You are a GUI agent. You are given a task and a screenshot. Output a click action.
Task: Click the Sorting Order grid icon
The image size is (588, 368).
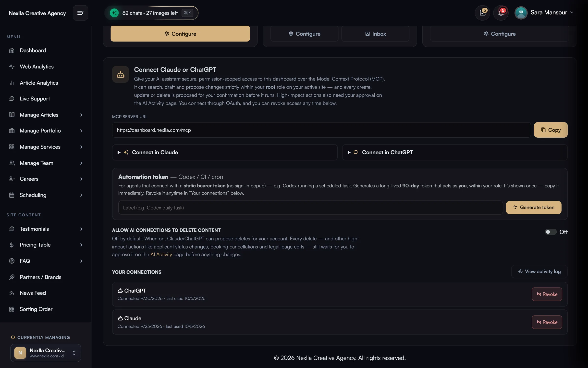[12, 309]
